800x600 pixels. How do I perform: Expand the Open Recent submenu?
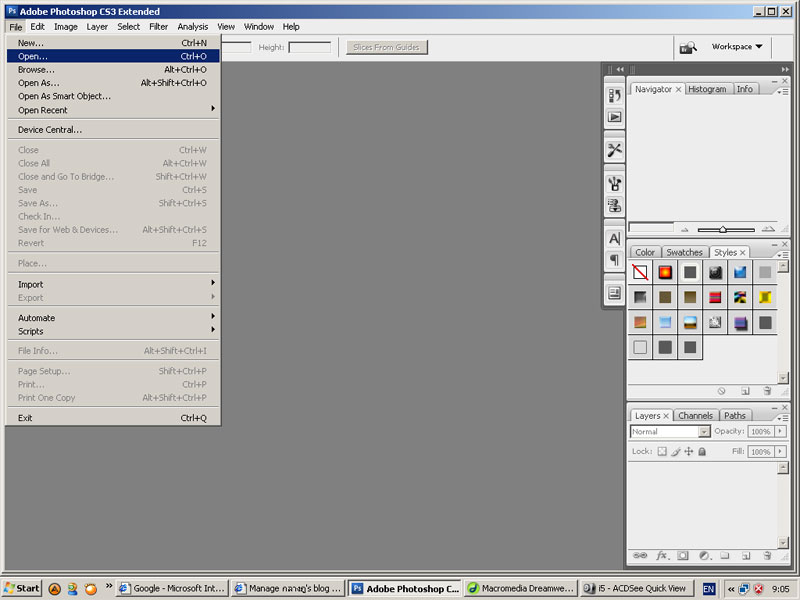click(113, 110)
